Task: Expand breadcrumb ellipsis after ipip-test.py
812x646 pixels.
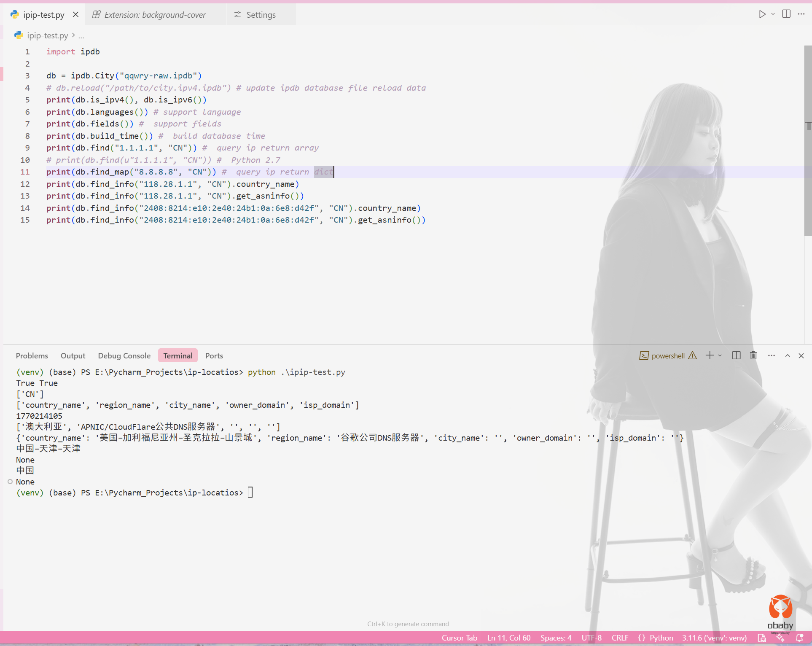Action: pos(81,36)
